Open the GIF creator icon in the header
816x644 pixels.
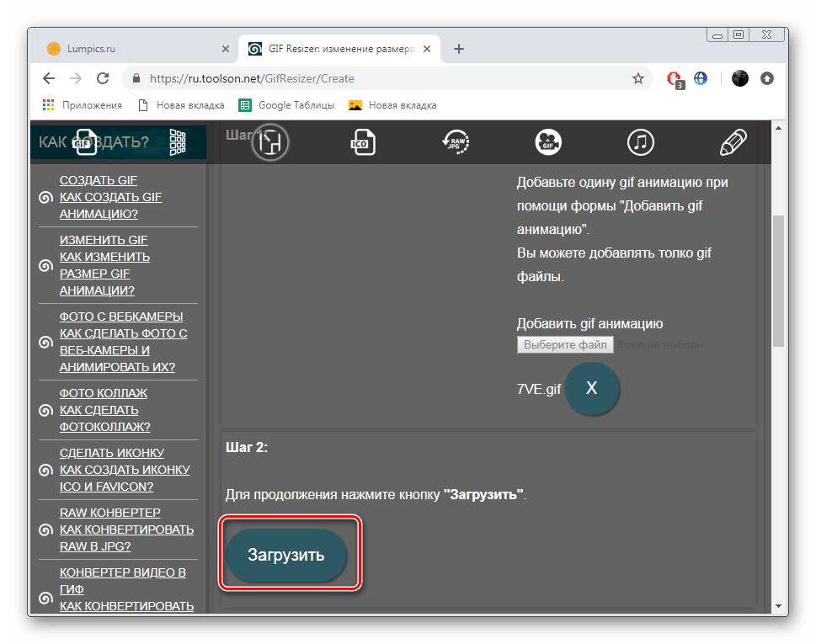85,142
